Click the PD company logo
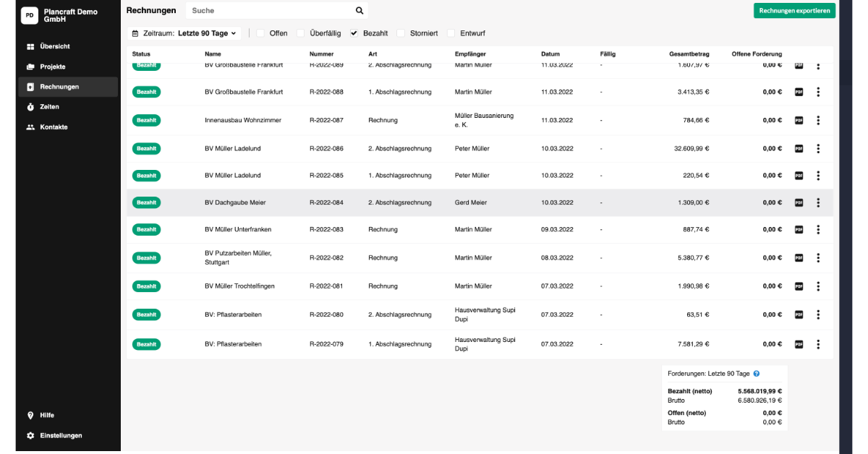Viewport: 868px width, 454px height. (30, 15)
